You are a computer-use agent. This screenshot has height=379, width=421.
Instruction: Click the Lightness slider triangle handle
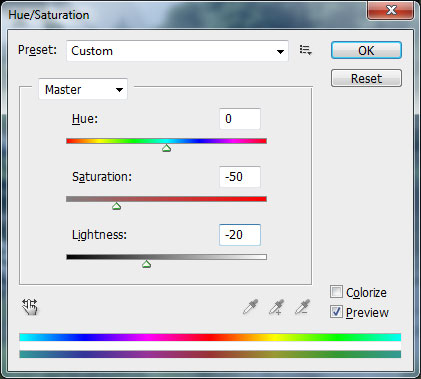pos(146,264)
